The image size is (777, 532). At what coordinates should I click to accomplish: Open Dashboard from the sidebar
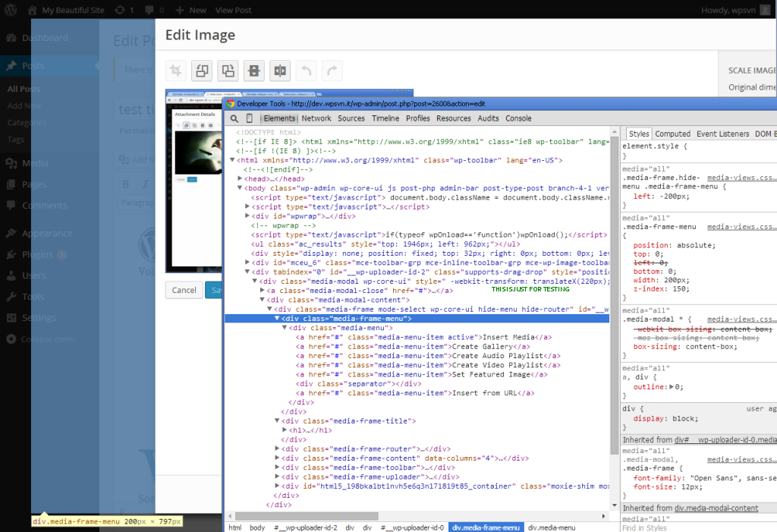pyautogui.click(x=45, y=38)
